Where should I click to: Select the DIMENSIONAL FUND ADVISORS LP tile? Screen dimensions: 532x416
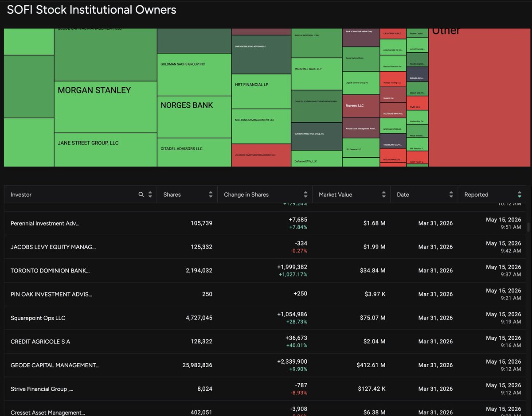pos(261,54)
